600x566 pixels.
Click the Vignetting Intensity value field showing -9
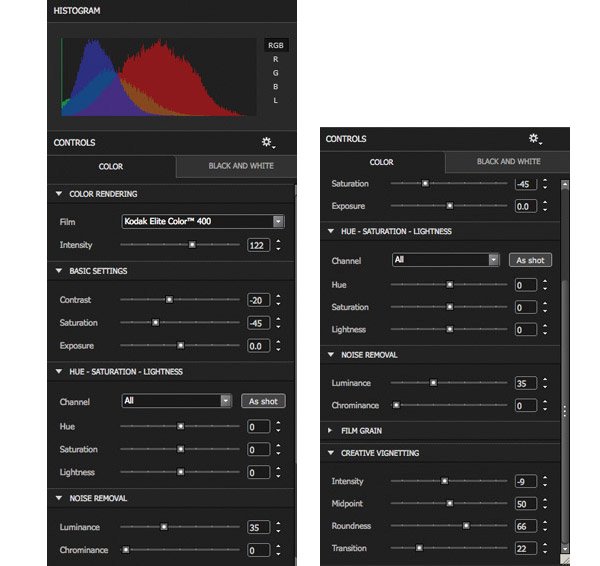526,481
